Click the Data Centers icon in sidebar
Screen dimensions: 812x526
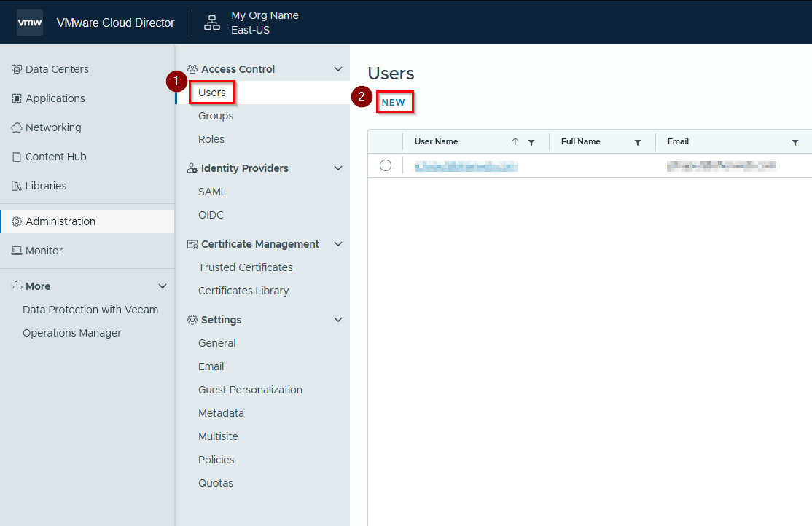tap(17, 69)
